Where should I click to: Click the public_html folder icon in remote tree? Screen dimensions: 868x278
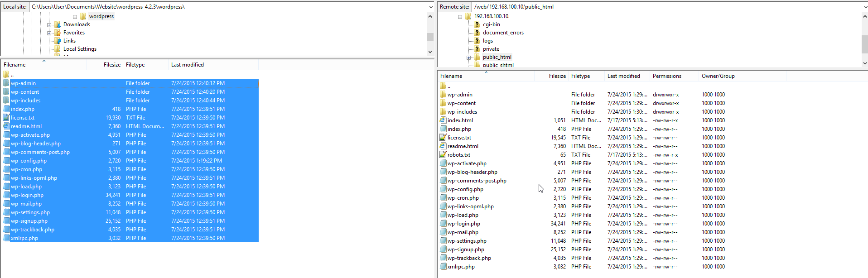click(x=477, y=57)
